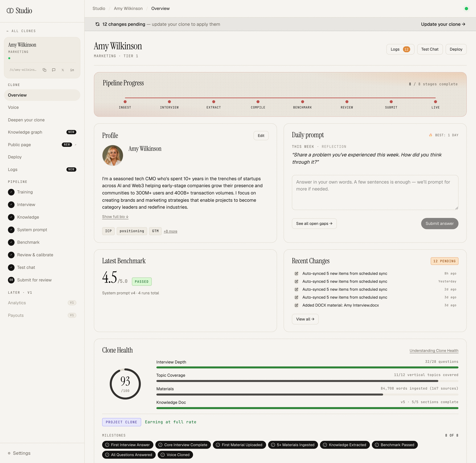The height and width of the screenshot is (463, 476).
Task: Click the 12 PENDING badge
Action: tap(444, 261)
